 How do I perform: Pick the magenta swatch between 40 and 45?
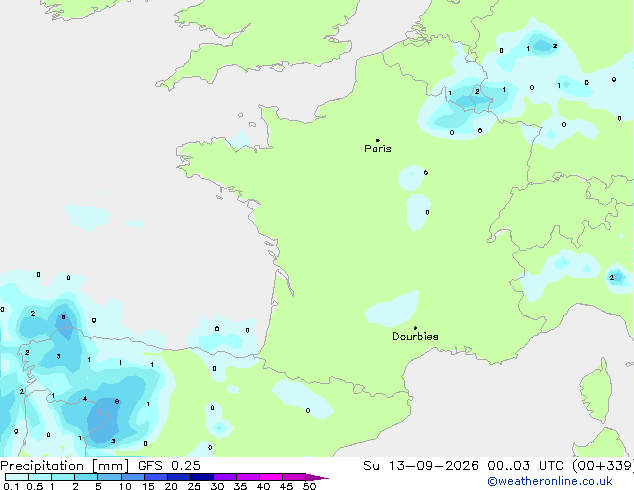(x=271, y=477)
